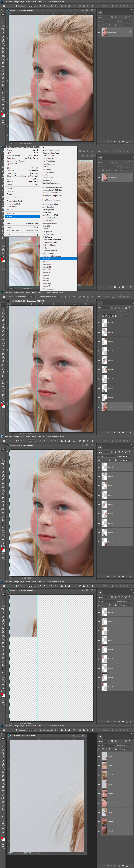
Task: Select the Lasso tool in the top screenshot
Action: point(3,22)
